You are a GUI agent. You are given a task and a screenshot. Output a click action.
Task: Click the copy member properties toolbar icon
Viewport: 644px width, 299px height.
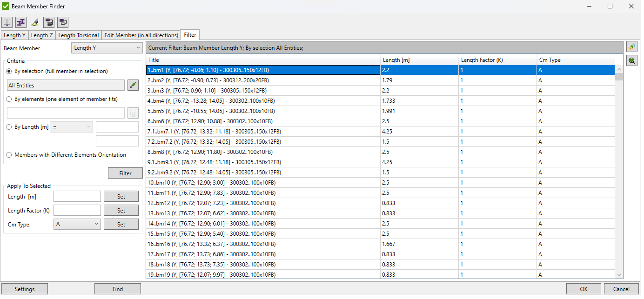48,22
